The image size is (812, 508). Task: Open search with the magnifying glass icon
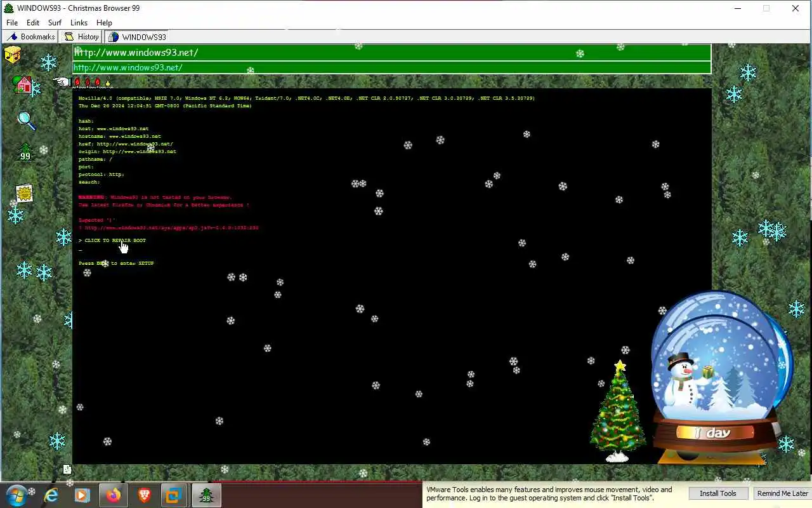click(x=26, y=120)
